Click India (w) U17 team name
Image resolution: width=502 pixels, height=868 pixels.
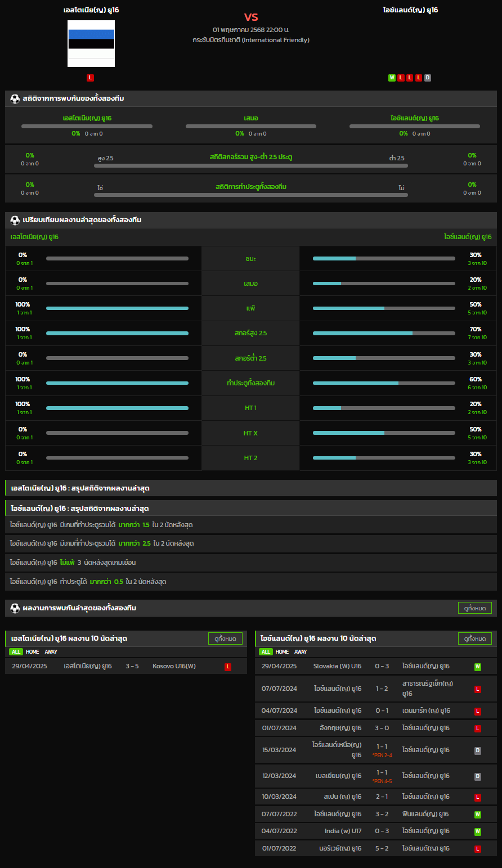pyautogui.click(x=343, y=831)
